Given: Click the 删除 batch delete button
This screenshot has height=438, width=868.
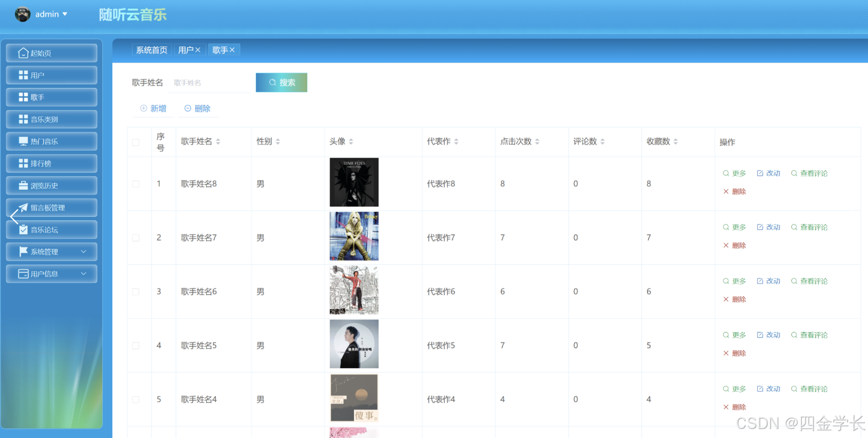Looking at the screenshot, I should (197, 109).
